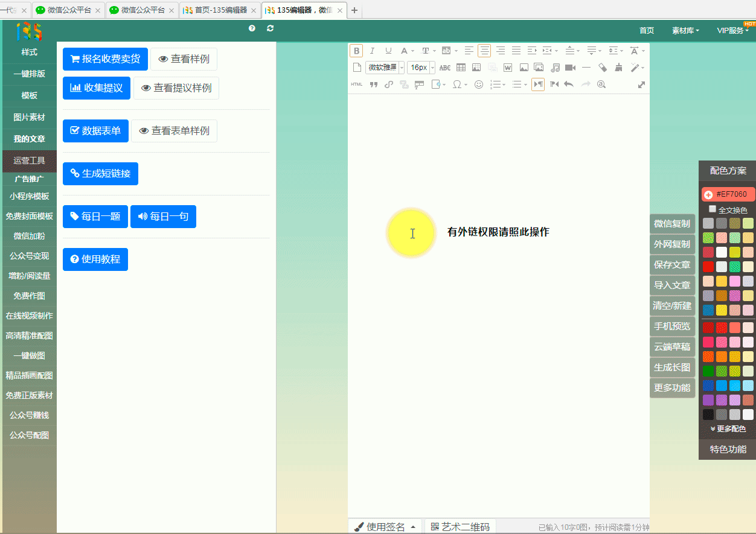The image size is (756, 534).
Task: Click the #EF7060 color value swatch
Action: (728, 195)
